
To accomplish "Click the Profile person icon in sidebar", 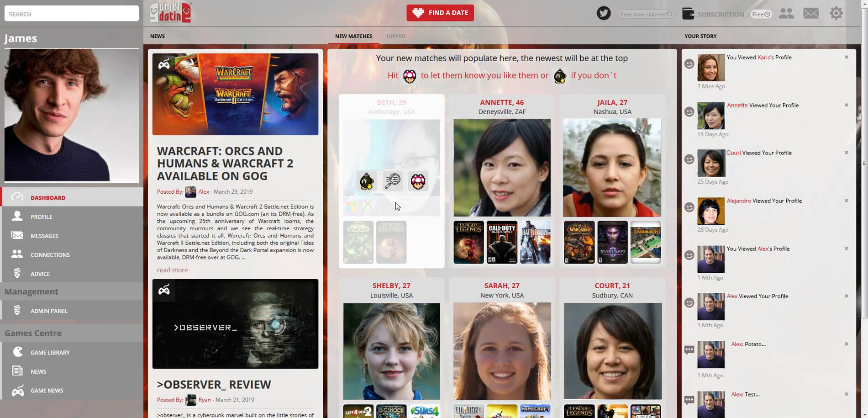I will point(17,216).
